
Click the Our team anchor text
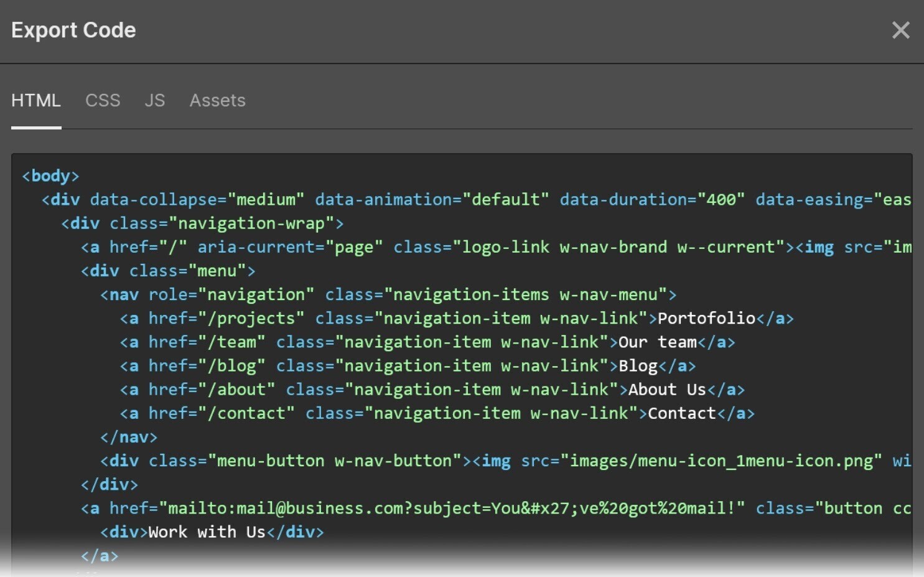click(x=656, y=342)
